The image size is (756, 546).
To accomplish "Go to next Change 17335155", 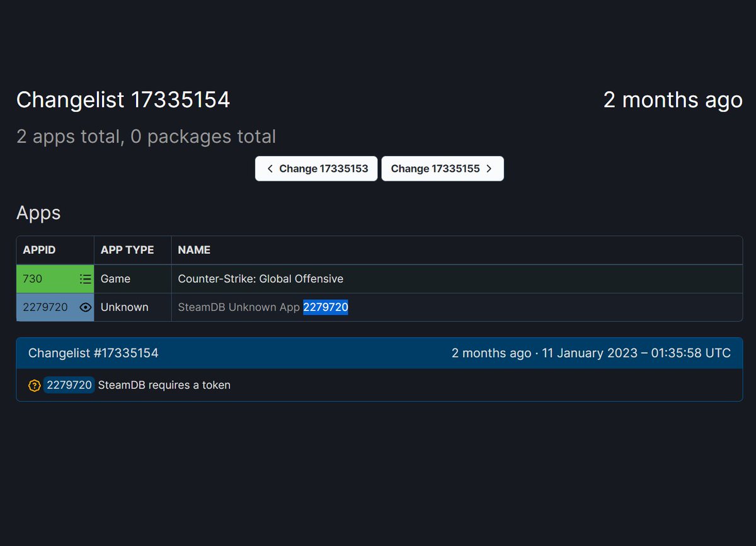I will (x=442, y=169).
